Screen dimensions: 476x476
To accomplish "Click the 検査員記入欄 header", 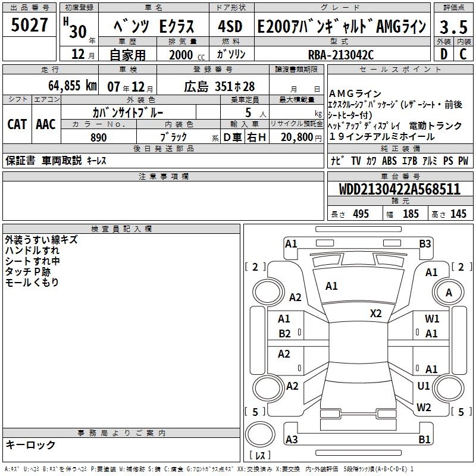I will (x=121, y=229).
